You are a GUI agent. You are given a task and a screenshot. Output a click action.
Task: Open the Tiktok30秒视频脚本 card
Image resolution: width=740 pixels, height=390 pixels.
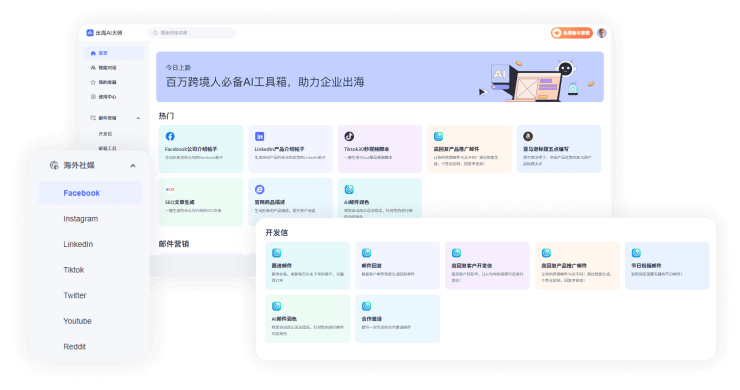380,149
